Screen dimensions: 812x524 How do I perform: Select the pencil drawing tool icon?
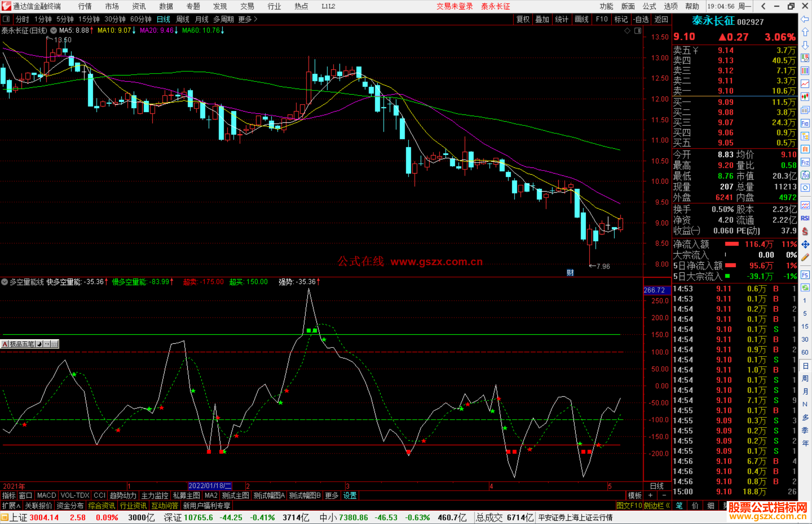(805, 257)
